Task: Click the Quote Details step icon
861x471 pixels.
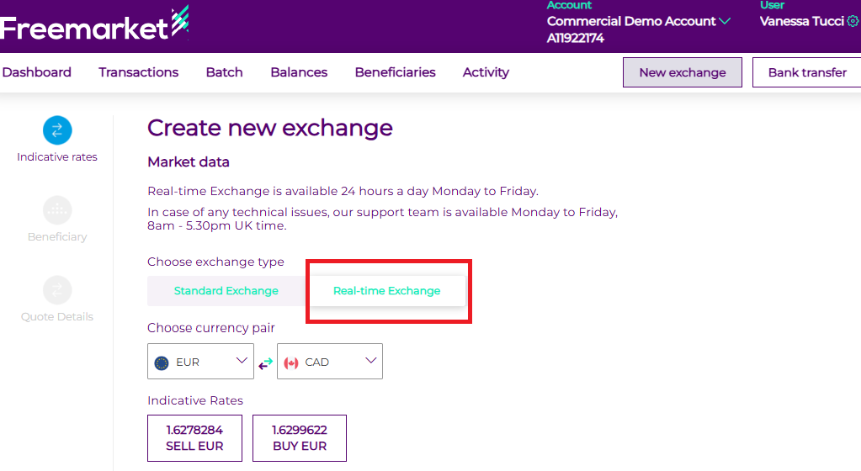Action: 57,290
